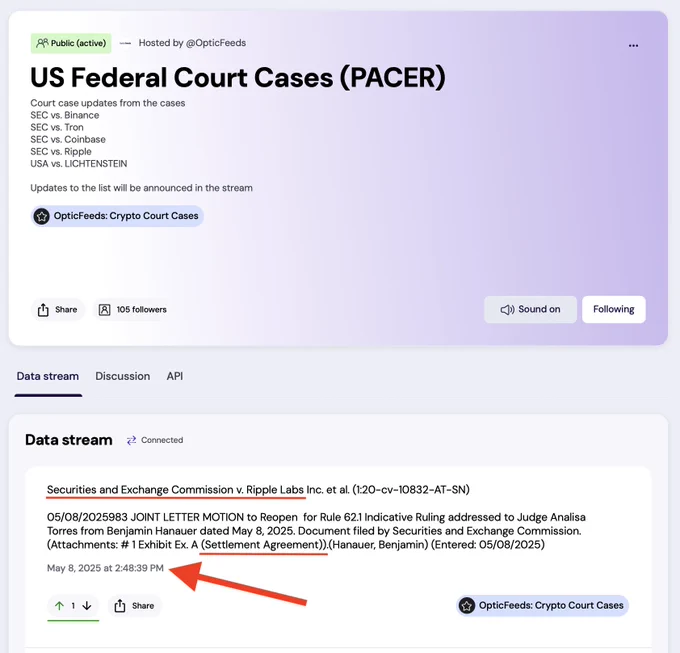Open the API tab
680x653 pixels.
(x=175, y=376)
